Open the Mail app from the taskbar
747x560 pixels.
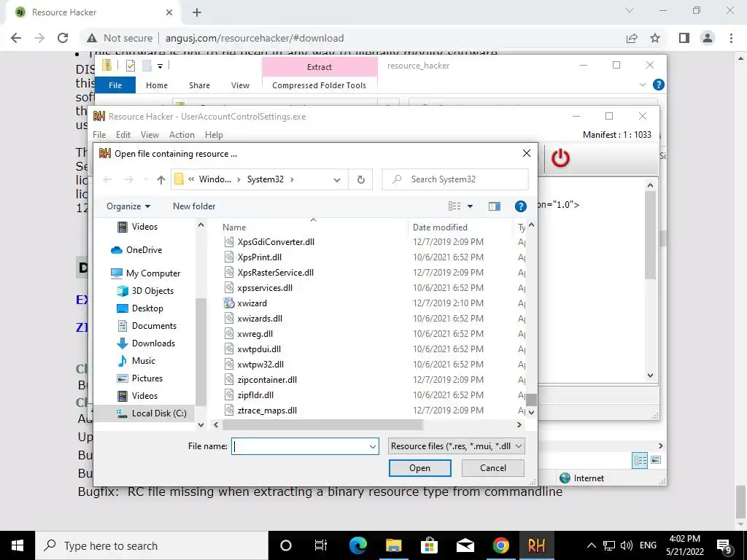pyautogui.click(x=465, y=545)
